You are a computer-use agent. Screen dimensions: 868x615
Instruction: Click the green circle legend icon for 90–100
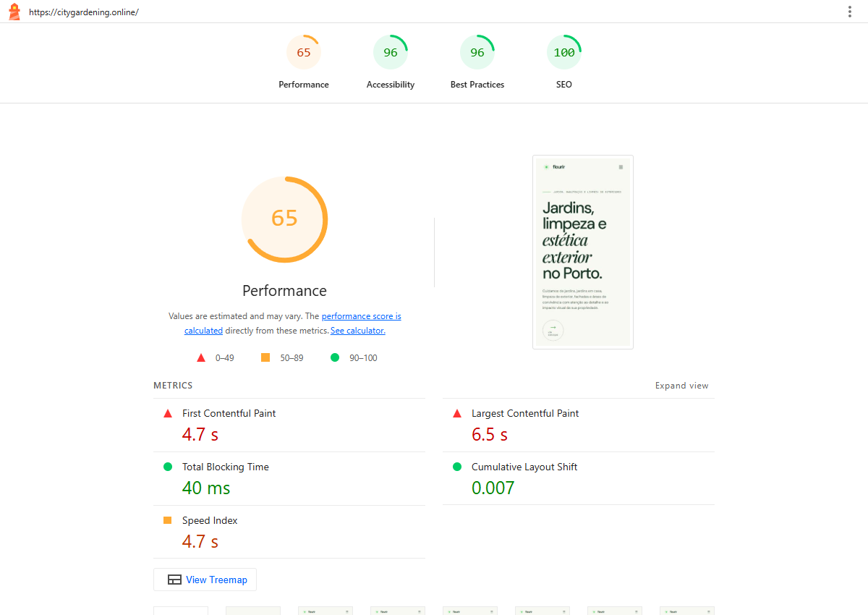point(335,357)
